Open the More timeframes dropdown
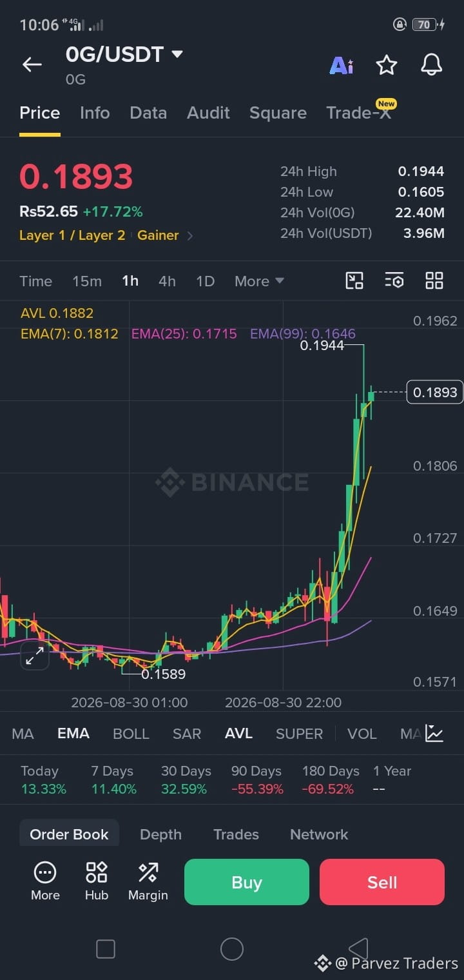The width and height of the screenshot is (464, 980). (259, 281)
